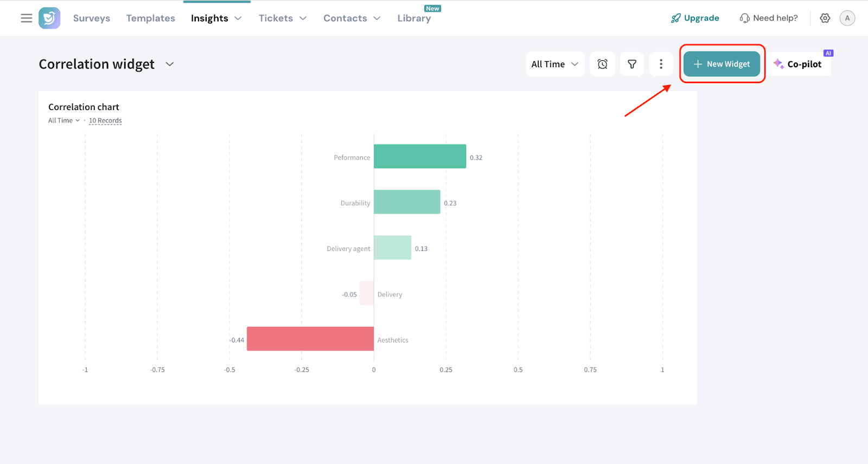
Task: Open the hamburger navigation menu
Action: tap(26, 18)
